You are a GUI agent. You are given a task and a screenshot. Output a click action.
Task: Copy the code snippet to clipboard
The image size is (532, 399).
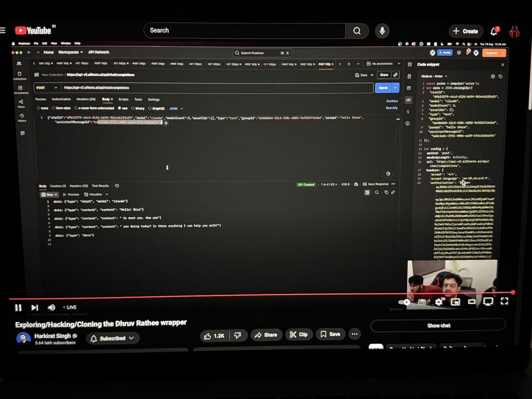tap(501, 76)
